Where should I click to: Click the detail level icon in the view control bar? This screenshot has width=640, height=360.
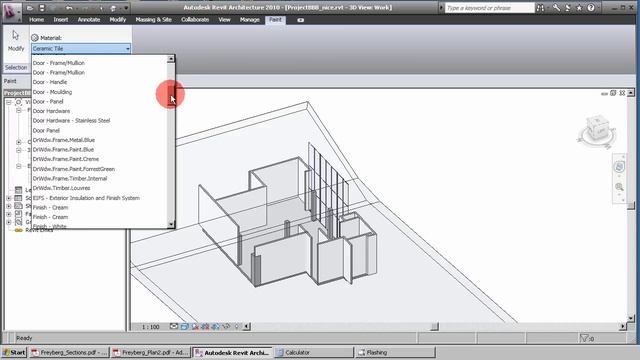click(x=174, y=327)
